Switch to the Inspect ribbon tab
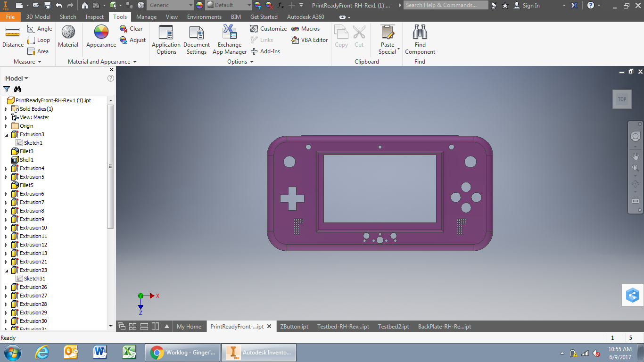644x362 pixels. (95, 16)
